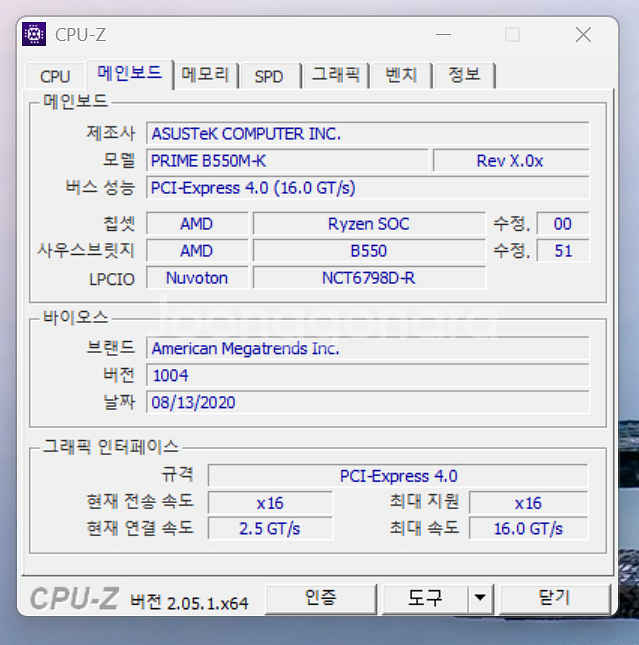Click the BIOS date 08/13/2020

pos(368,402)
